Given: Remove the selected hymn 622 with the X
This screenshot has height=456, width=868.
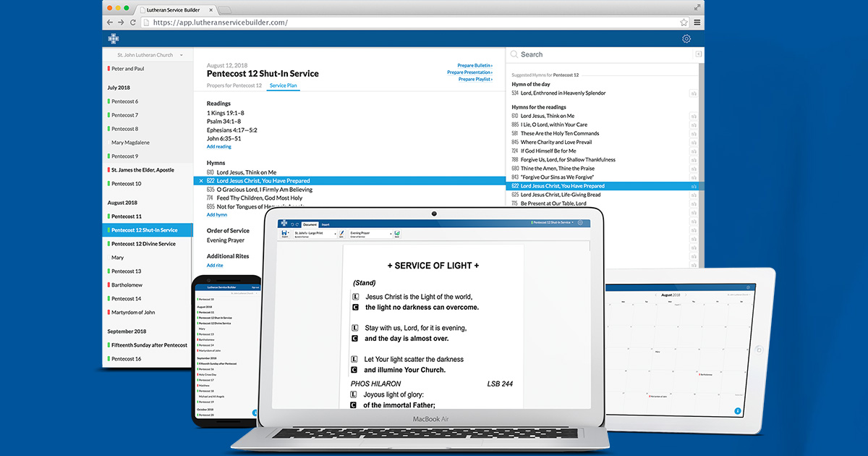Looking at the screenshot, I should tap(201, 181).
